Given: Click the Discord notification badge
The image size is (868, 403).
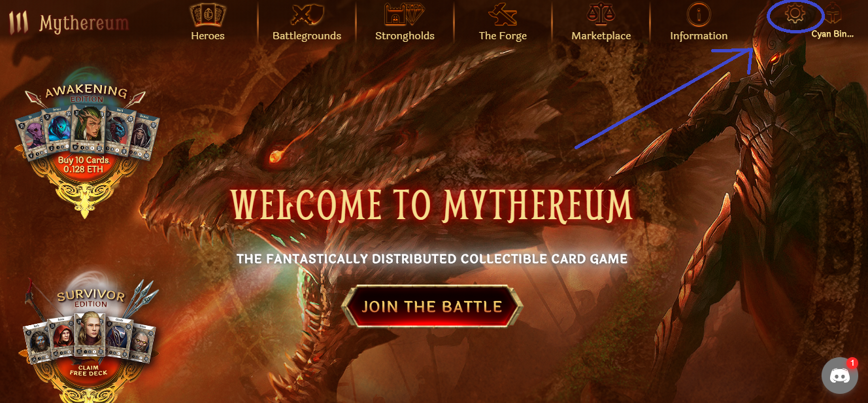Looking at the screenshot, I should coord(852,363).
